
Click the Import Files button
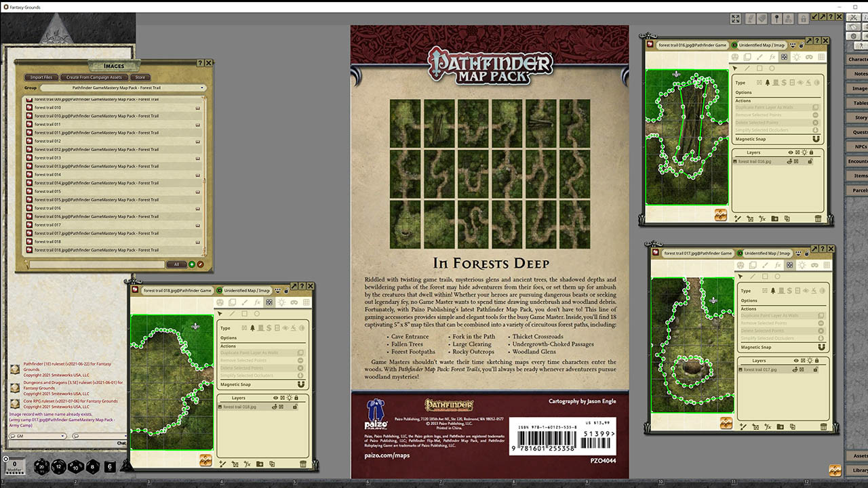coord(41,77)
